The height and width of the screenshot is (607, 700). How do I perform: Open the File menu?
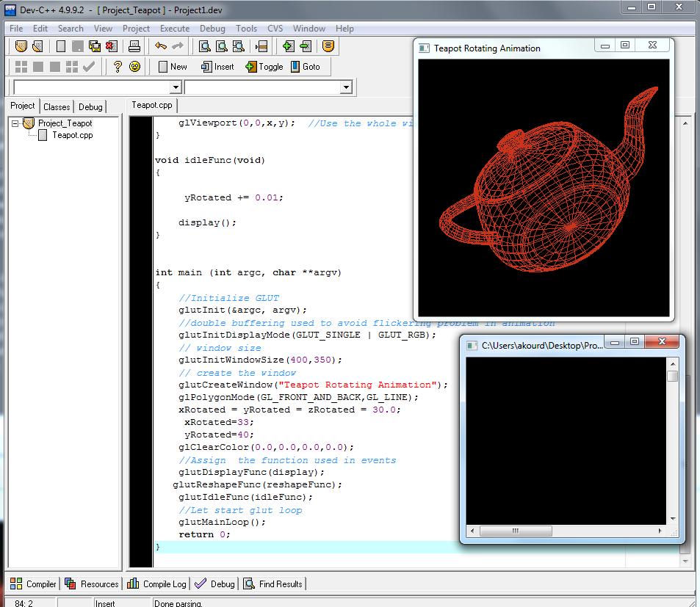[16, 28]
